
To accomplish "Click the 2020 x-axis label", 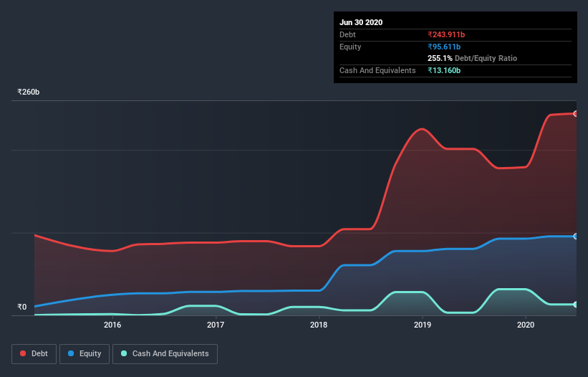I will click(526, 325).
